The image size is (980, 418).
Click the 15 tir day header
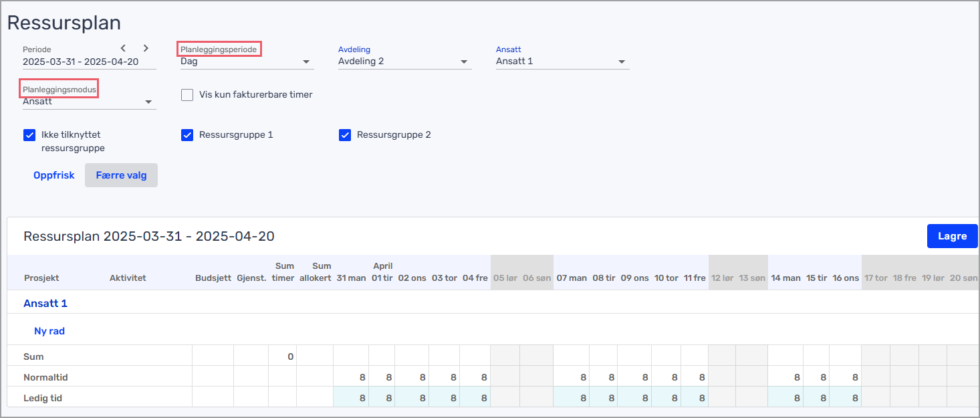817,278
